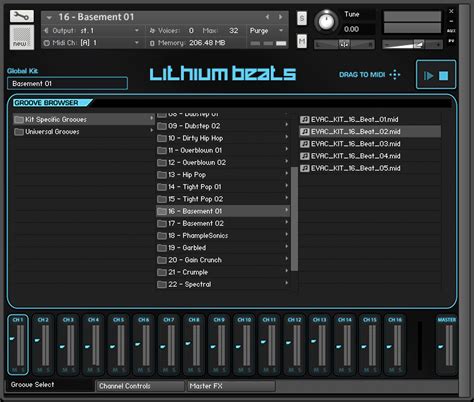This screenshot has width=474, height=402.
Task: Switch to the Master FX tab
Action: 231,386
